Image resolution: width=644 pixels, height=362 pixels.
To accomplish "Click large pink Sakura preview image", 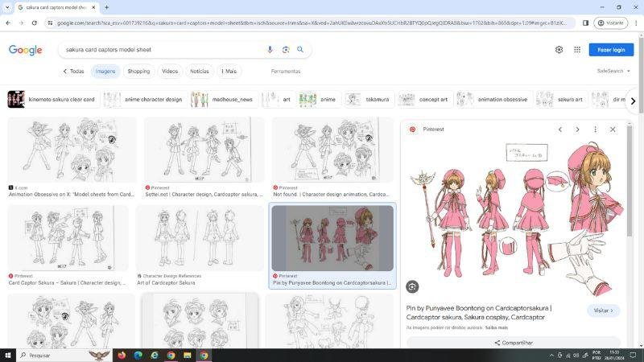I will point(516,218).
